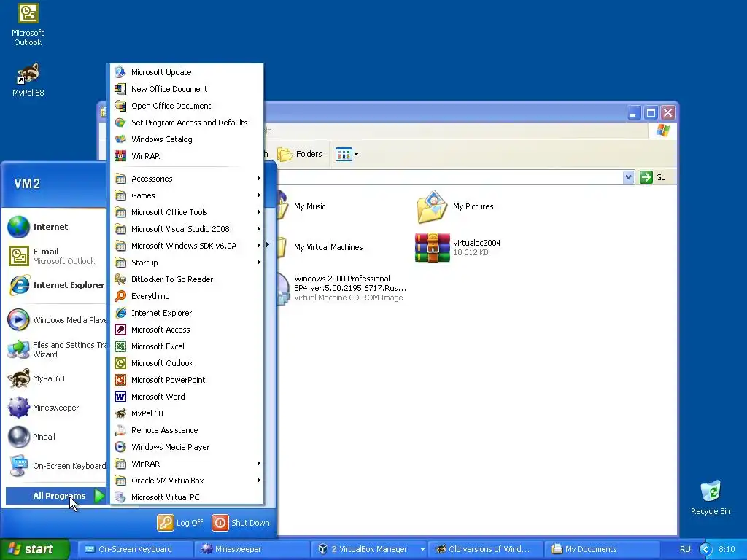Screen dimensions: 747x560
Task: Select My Virtual Machines folder label
Action: click(x=328, y=247)
